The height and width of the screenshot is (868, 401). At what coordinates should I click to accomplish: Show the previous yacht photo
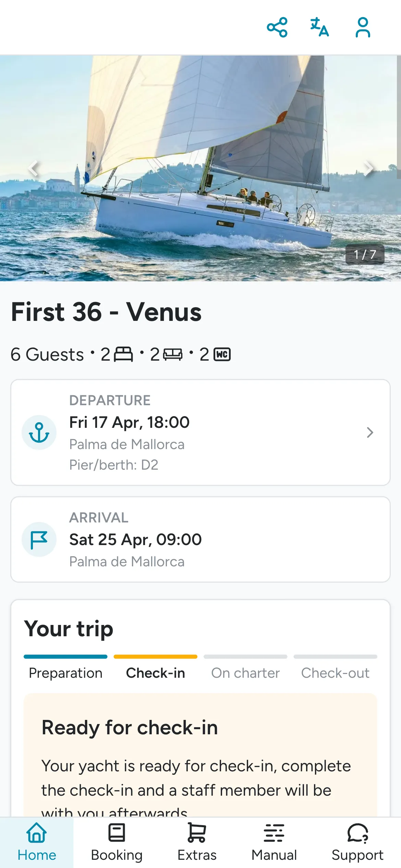point(33,168)
